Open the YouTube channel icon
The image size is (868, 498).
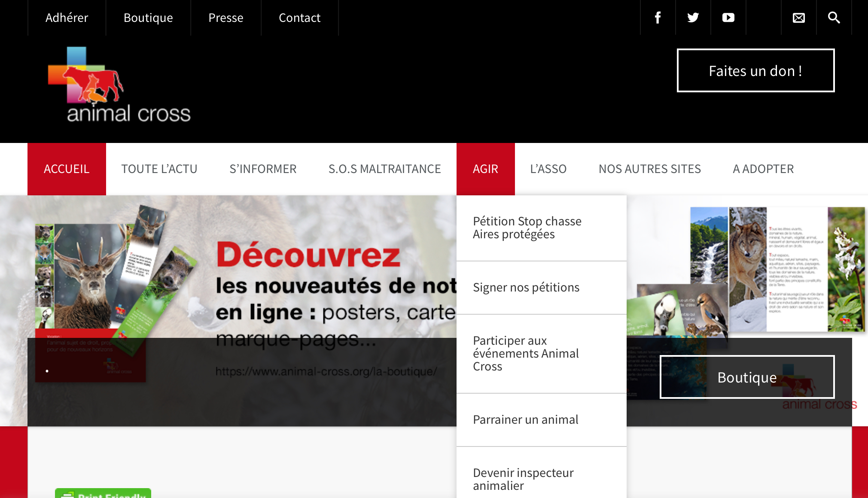728,18
